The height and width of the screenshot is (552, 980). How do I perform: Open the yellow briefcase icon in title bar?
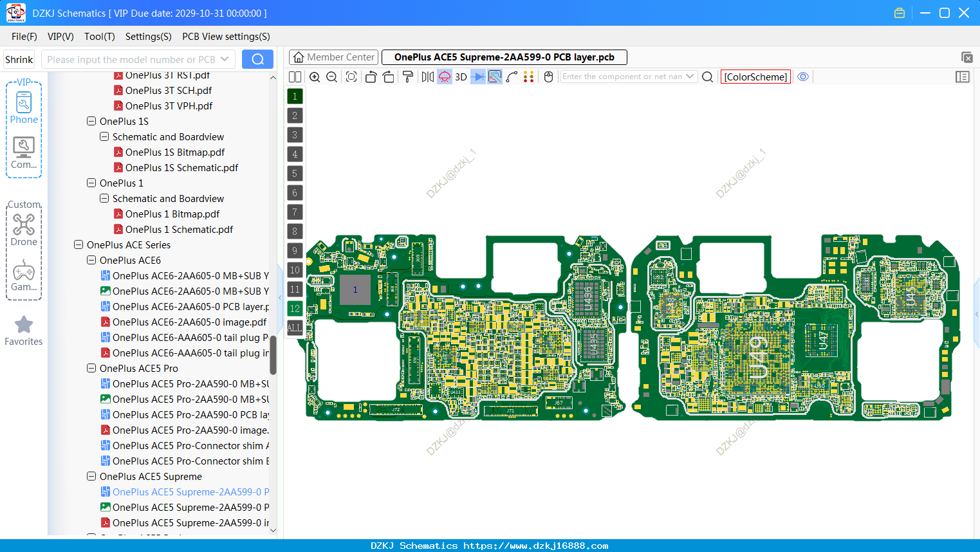coord(900,13)
